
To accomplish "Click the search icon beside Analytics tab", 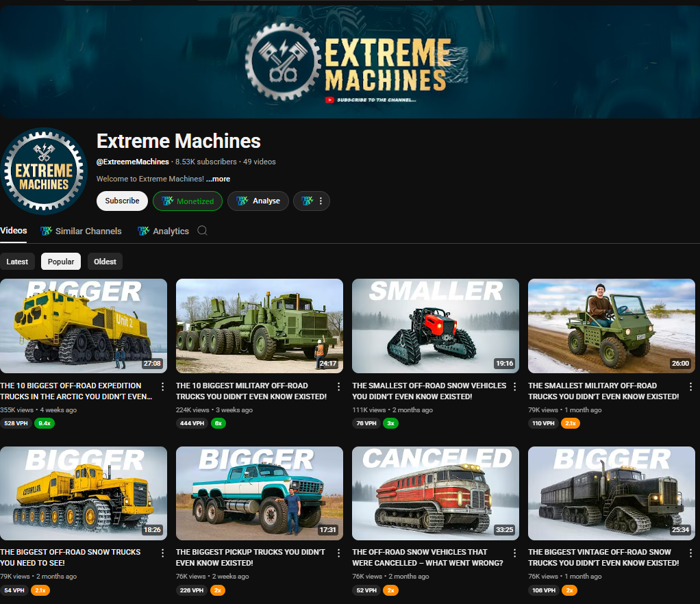I will point(202,231).
